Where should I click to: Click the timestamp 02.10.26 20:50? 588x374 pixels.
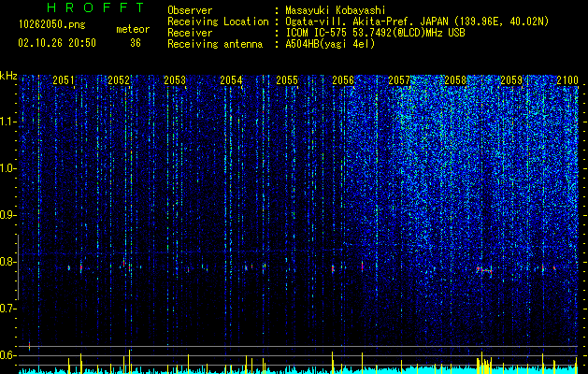[x=57, y=43]
